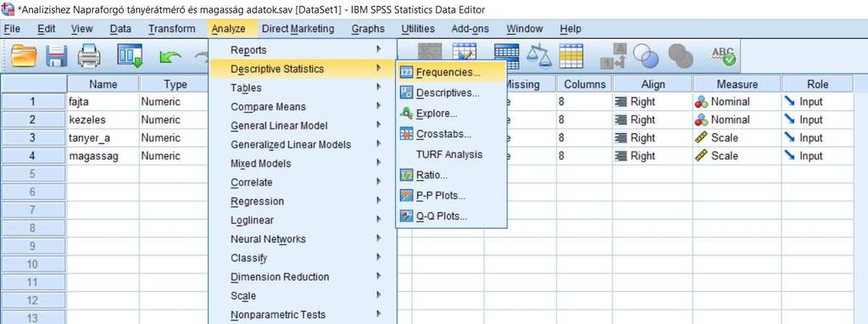Select empty row header number 5
Screen dimensions: 868x324
point(33,174)
